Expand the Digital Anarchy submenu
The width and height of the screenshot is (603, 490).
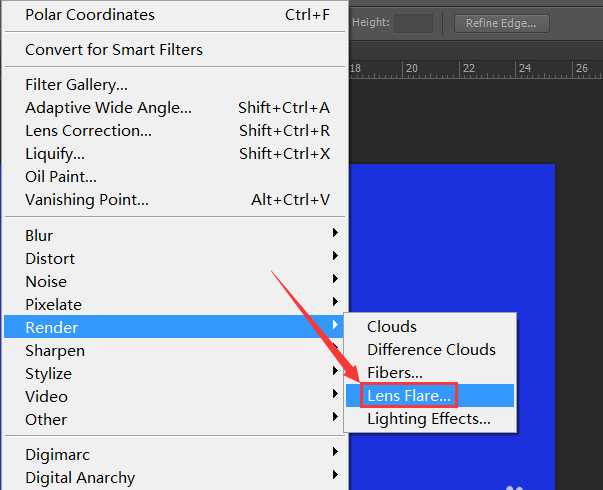[80, 478]
